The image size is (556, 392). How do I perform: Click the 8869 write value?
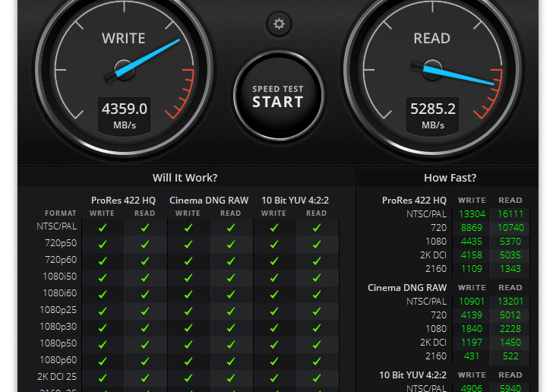(x=472, y=228)
